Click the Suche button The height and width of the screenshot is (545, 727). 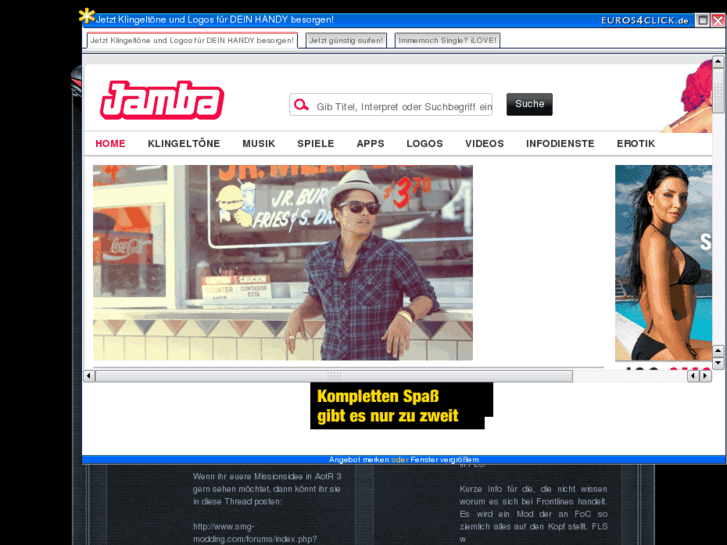pyautogui.click(x=529, y=104)
